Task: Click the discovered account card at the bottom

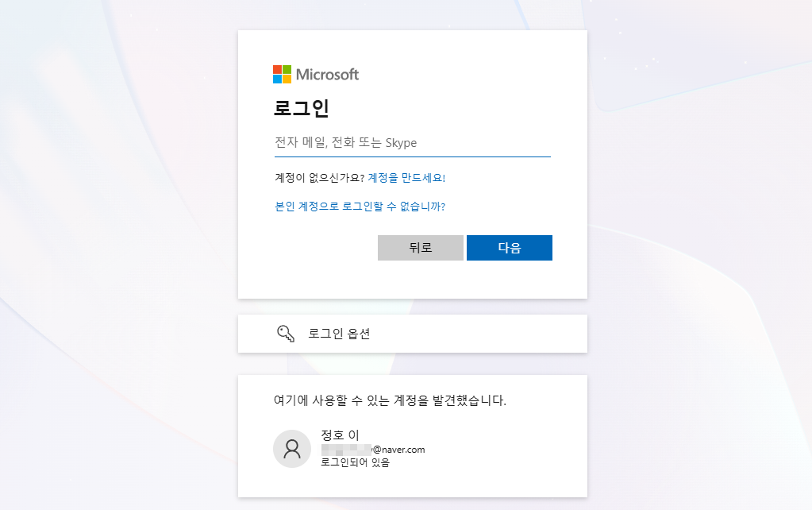Action: 412,435
